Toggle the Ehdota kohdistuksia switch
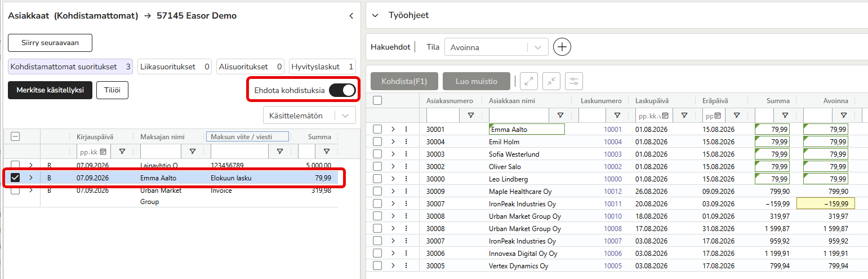 [342, 90]
